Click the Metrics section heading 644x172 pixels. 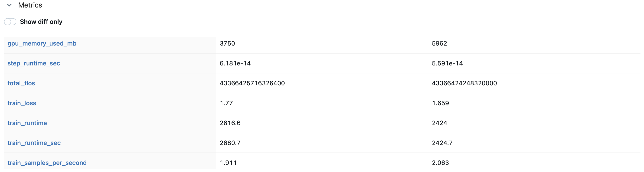click(x=30, y=5)
